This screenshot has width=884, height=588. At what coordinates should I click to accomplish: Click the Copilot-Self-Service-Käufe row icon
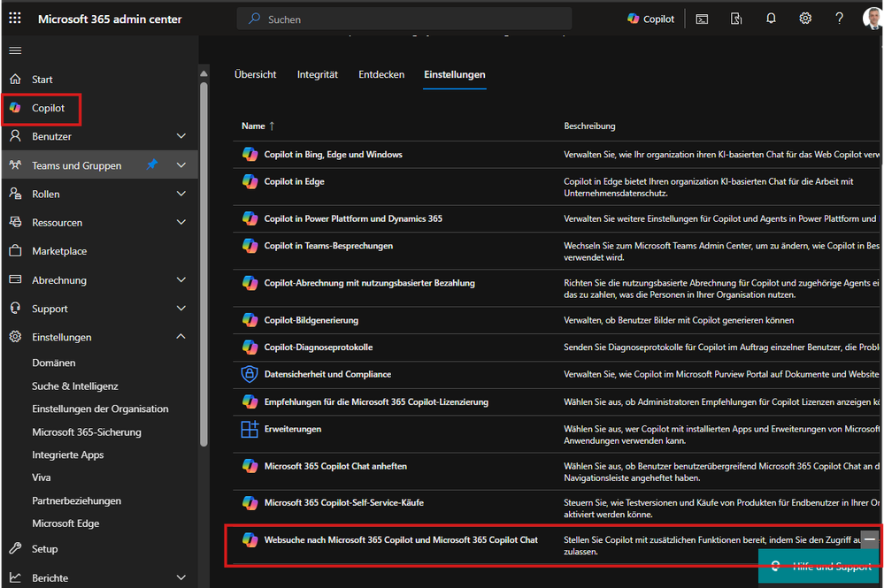click(x=250, y=502)
